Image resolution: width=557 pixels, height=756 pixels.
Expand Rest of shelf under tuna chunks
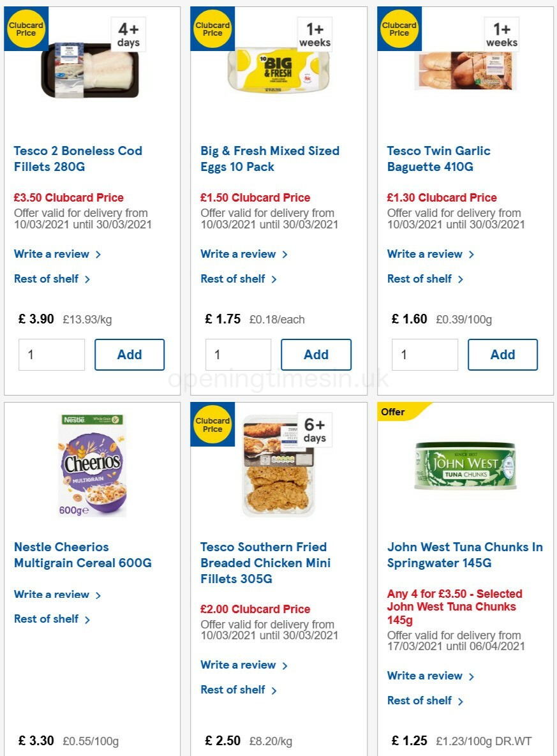420,700
